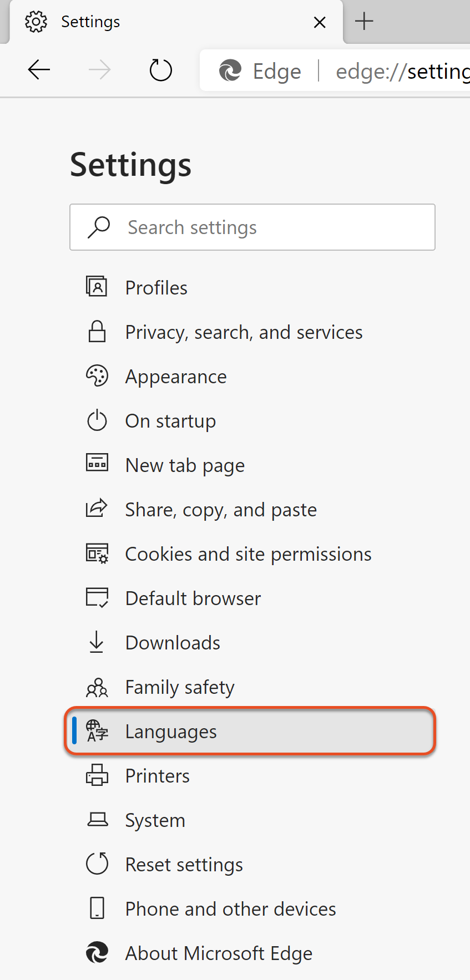Click the Printers icon
470x980 pixels.
(97, 775)
